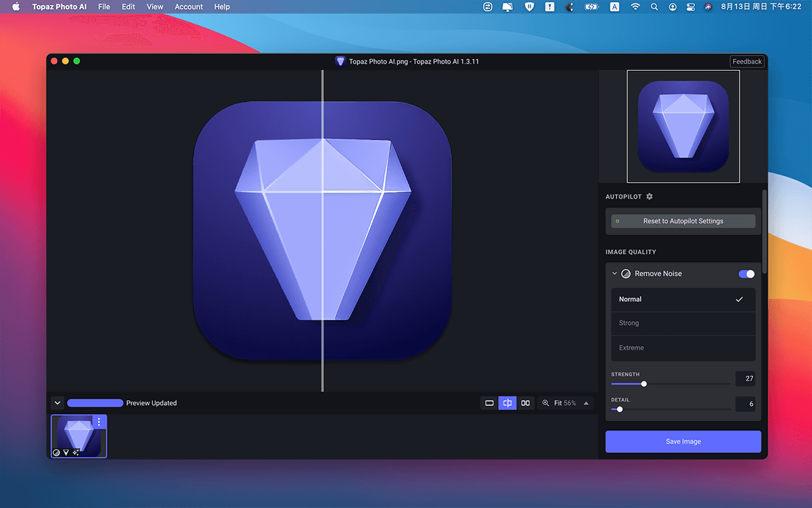
Task: Click the AUTOPILOT heading
Action: pyautogui.click(x=624, y=196)
